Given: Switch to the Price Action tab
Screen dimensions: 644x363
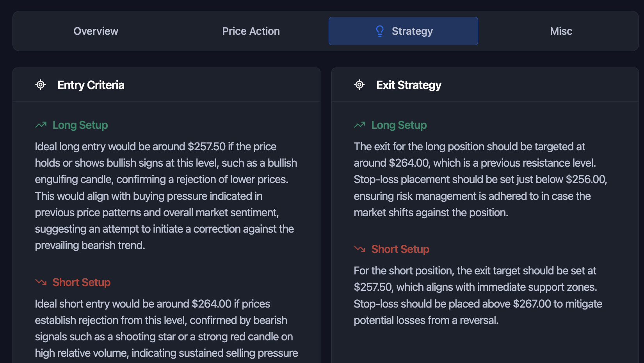Looking at the screenshot, I should coord(251,31).
